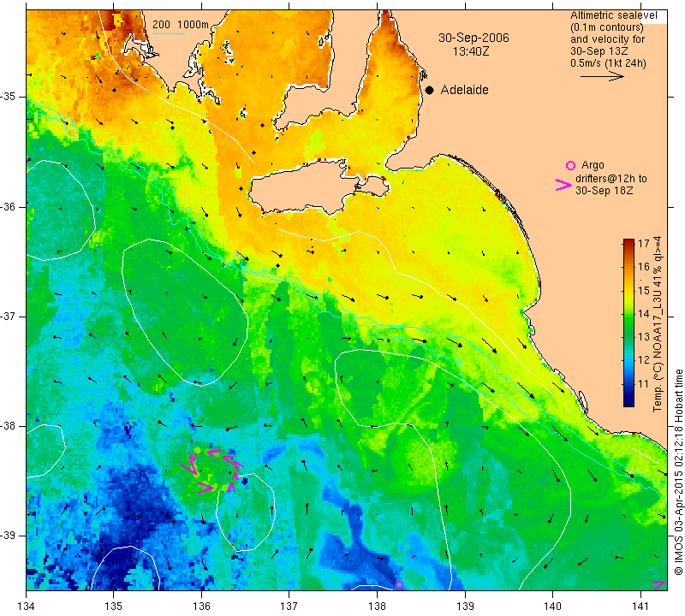Click the 0.5m/s velocity scale arrow

point(602,76)
